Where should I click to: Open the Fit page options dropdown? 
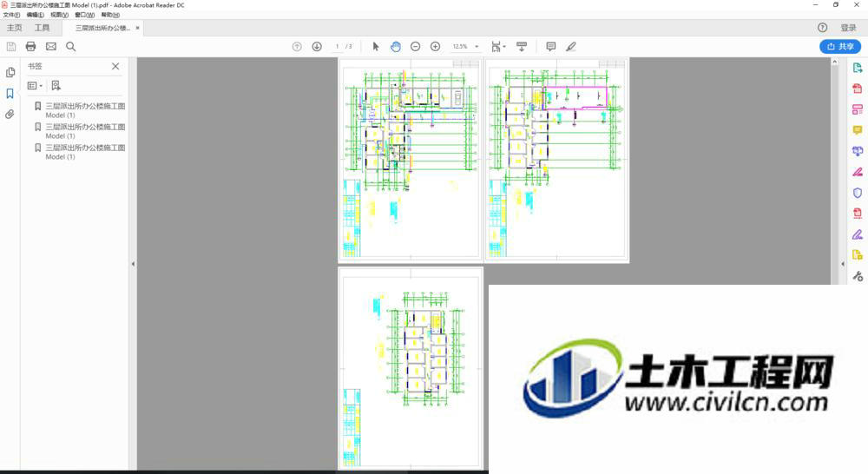pos(498,47)
